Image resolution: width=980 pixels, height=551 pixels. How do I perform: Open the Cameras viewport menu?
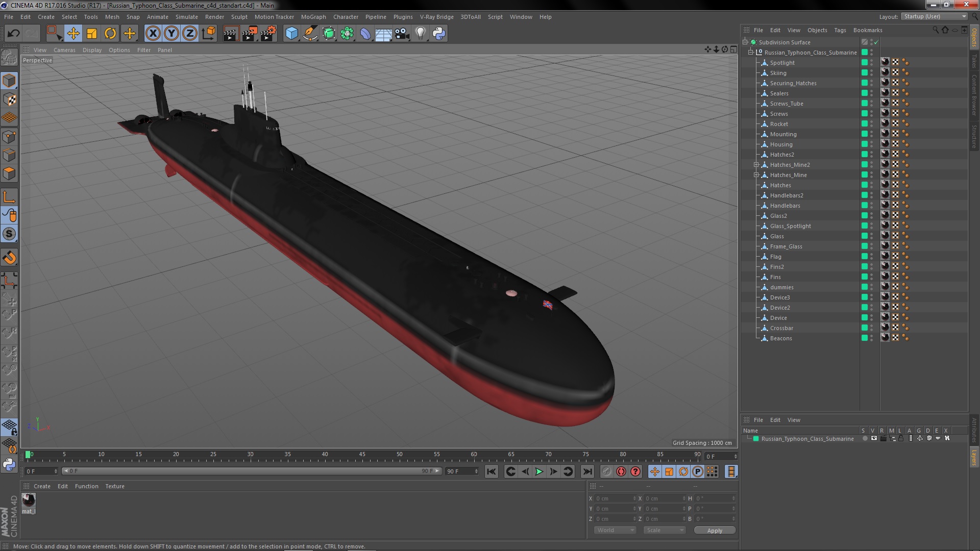pos(64,50)
